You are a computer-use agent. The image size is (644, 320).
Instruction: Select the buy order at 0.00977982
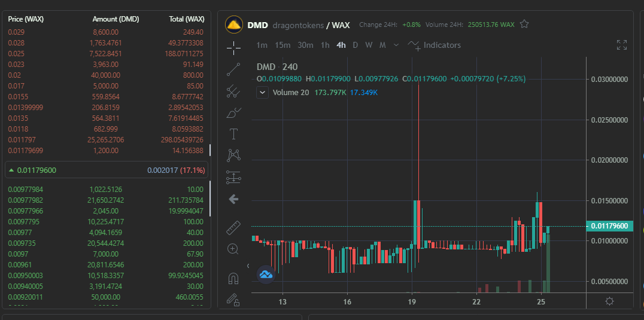[x=107, y=200]
